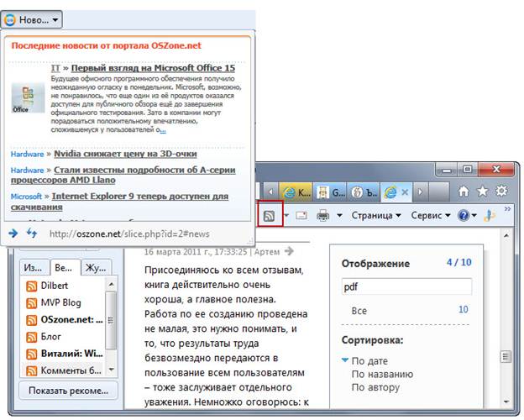
Task: Minimize the Internet Explorer window
Action: tap(447, 171)
